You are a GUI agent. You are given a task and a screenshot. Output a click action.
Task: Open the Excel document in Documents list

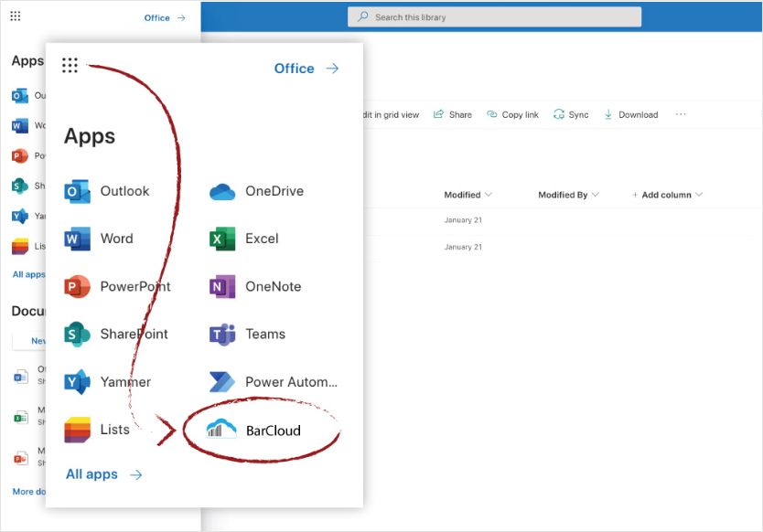click(x=20, y=417)
